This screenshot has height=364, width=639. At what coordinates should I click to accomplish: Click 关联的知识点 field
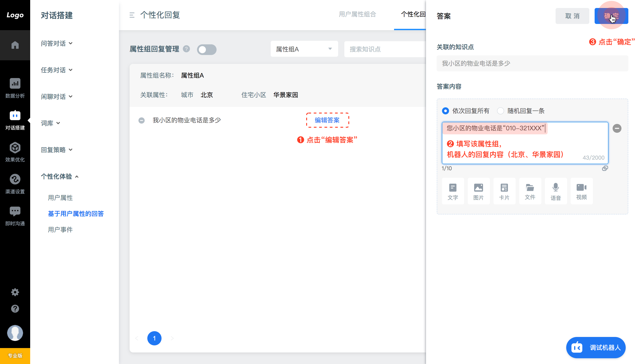click(x=532, y=63)
